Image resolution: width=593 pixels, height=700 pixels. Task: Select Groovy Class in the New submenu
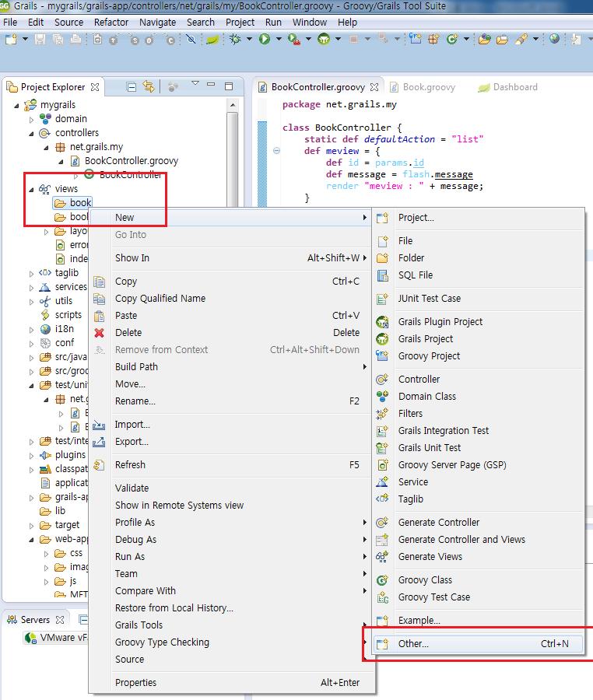[x=479, y=580]
